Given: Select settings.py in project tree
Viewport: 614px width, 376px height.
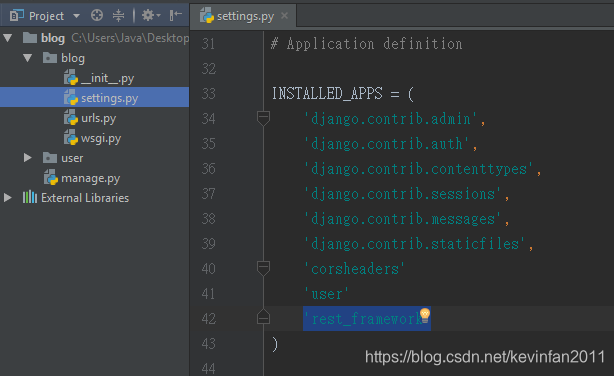Looking at the screenshot, I should point(94,98).
